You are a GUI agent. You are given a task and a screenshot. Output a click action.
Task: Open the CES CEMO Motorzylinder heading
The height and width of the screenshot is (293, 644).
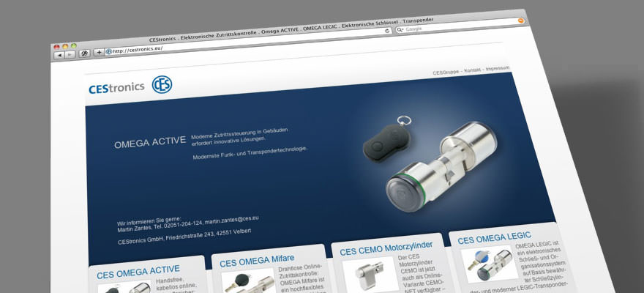pos(386,247)
